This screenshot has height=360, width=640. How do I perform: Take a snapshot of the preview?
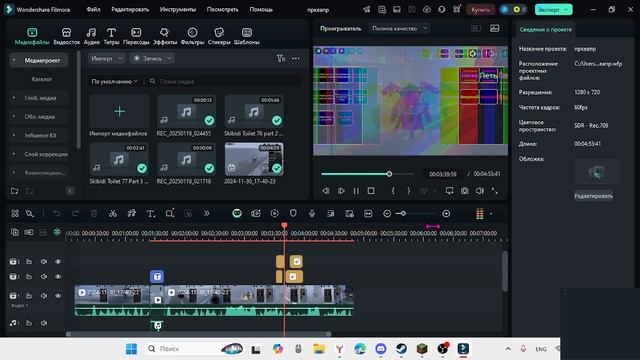coord(464,191)
